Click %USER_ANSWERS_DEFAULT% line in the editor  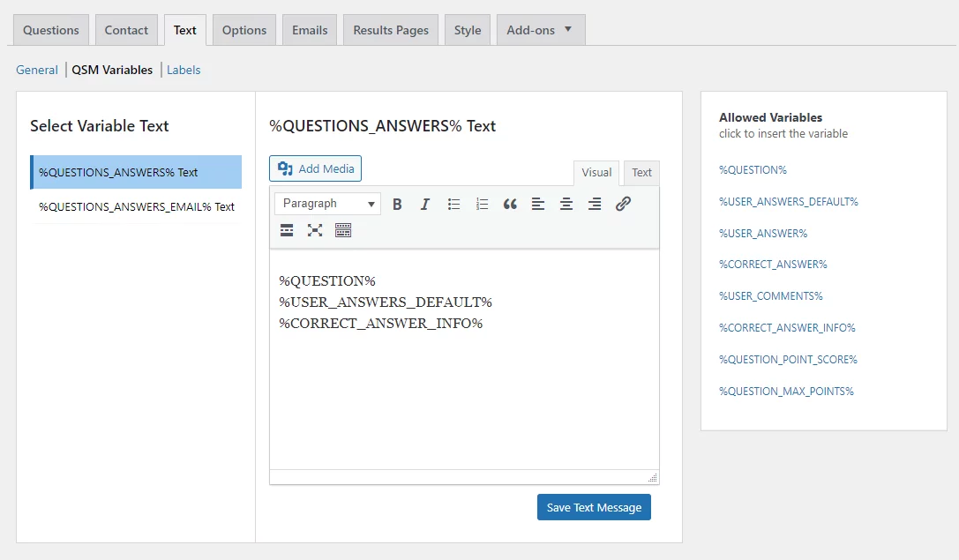pyautogui.click(x=386, y=302)
